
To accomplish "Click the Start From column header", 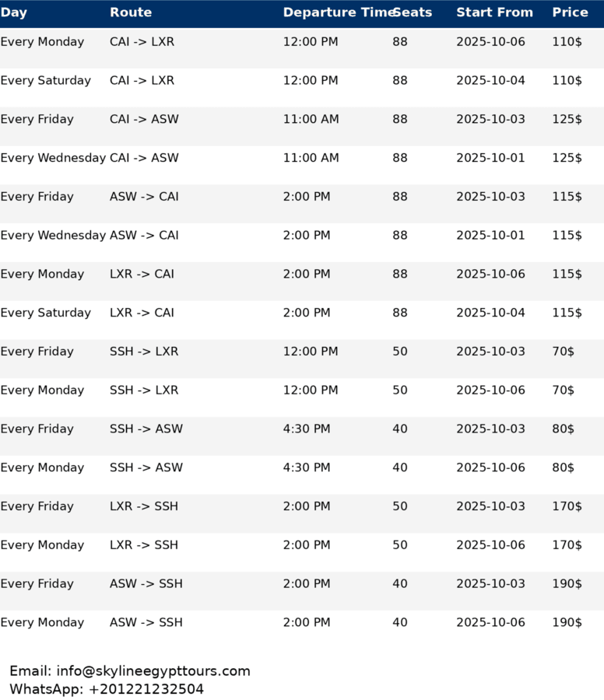I will tap(494, 12).
